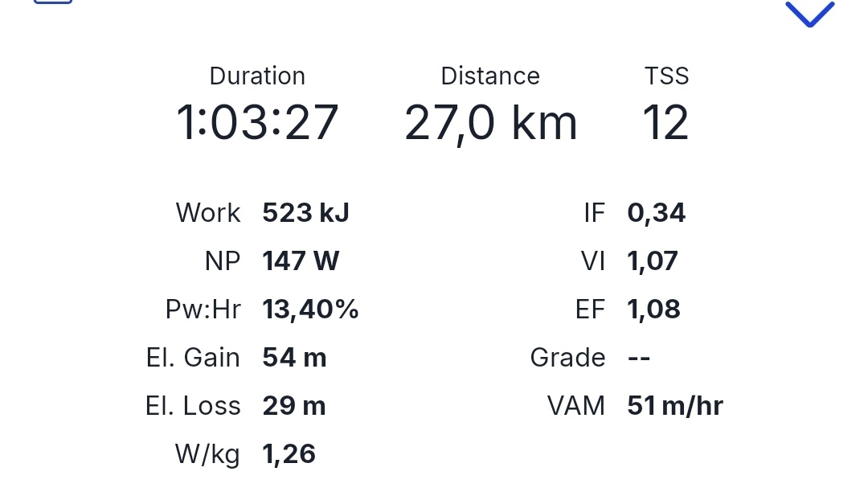Click the El. Gain value 54 m
The image size is (868, 496).
(x=294, y=358)
